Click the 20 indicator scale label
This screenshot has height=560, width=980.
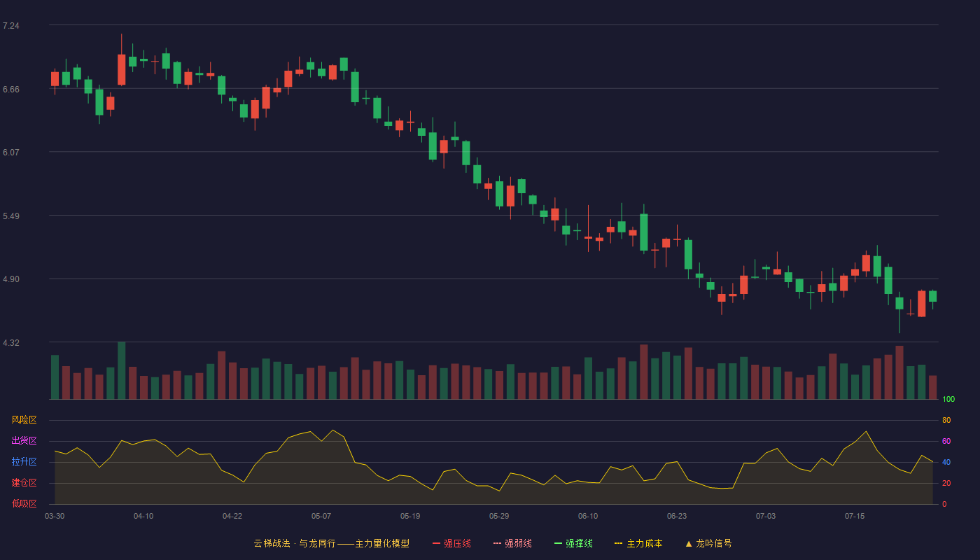coord(946,484)
